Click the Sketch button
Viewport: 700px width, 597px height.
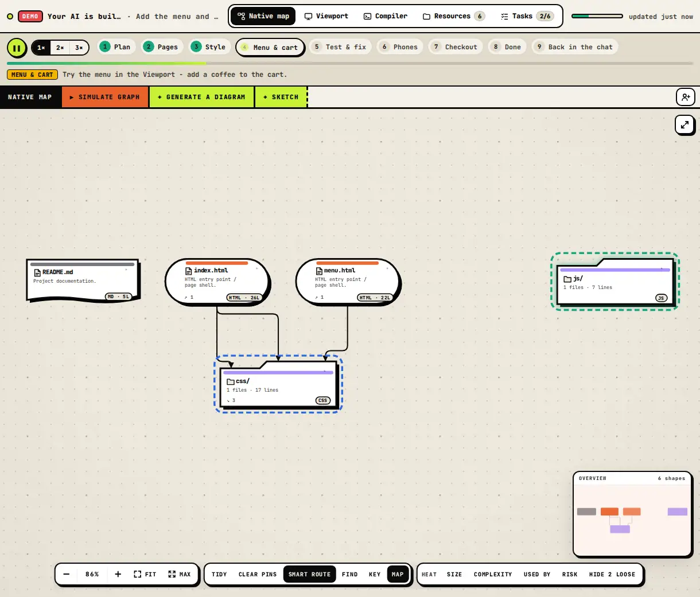tap(281, 97)
